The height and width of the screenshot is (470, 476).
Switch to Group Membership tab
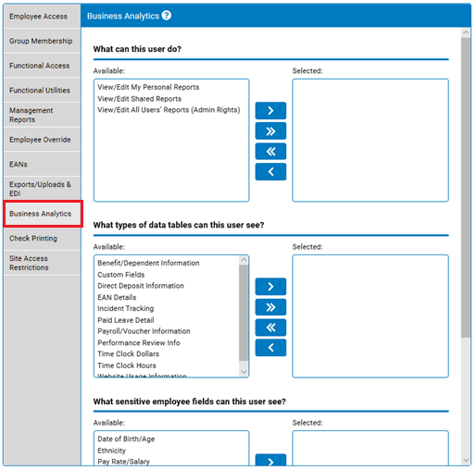[42, 41]
